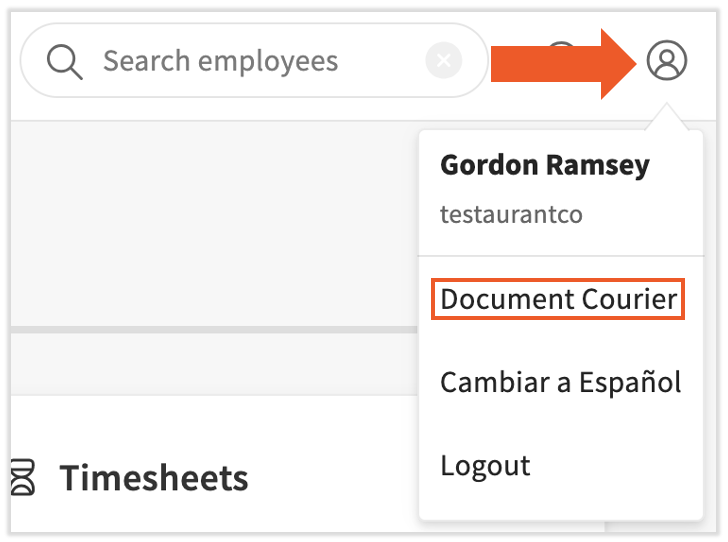Click the magnifying glass search icon
This screenshot has width=728, height=542.
point(64,61)
